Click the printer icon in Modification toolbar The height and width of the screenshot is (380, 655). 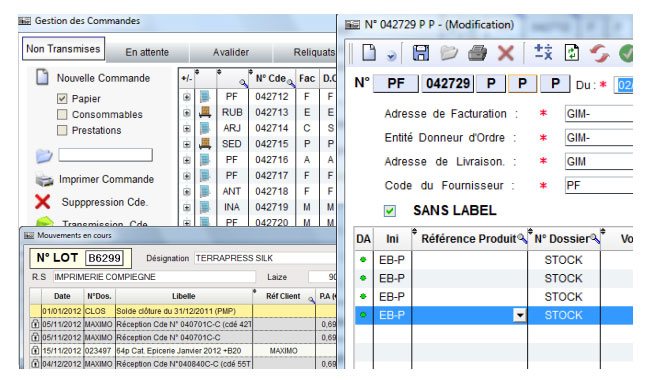477,53
